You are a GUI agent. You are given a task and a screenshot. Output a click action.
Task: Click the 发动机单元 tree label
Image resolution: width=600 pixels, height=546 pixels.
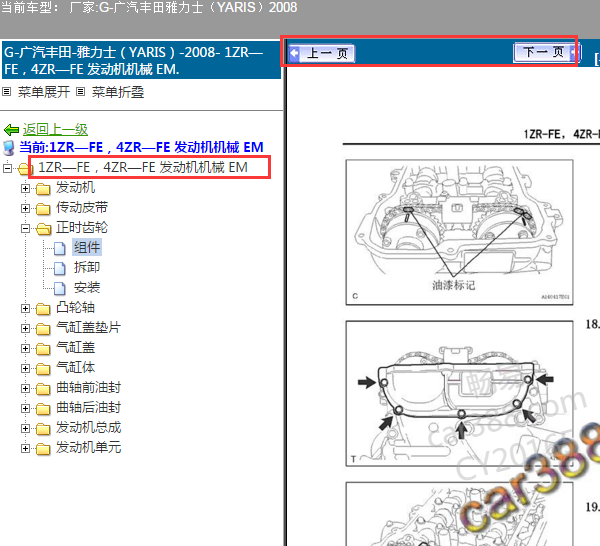pos(88,447)
